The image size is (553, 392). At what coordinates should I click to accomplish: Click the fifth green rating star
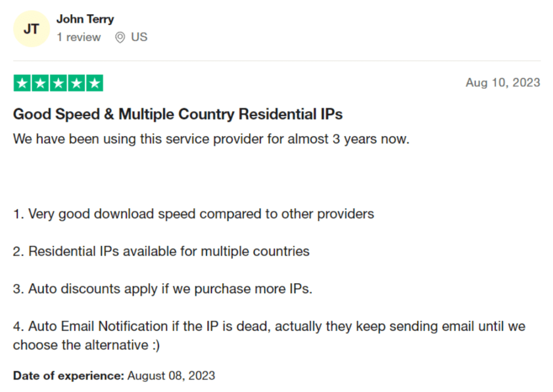94,83
